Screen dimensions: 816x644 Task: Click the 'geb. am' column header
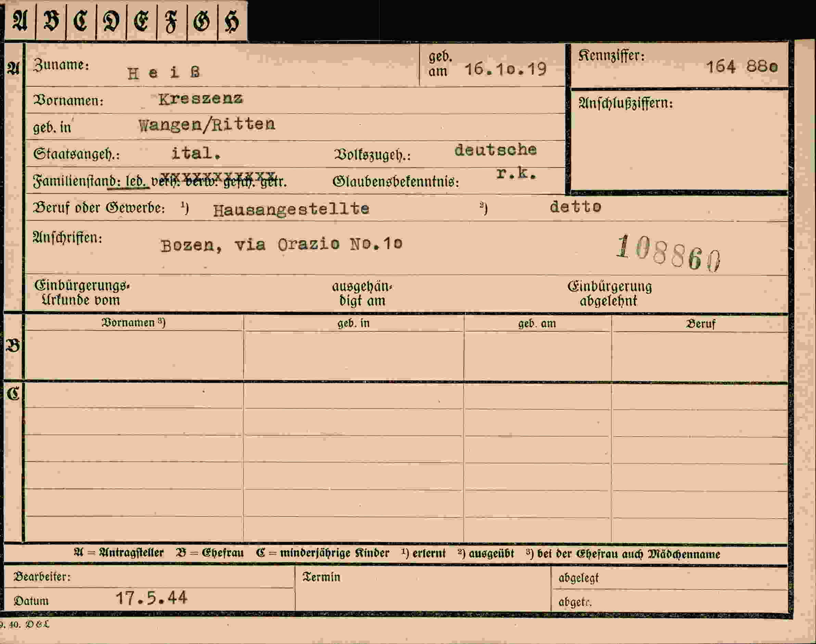[537, 323]
